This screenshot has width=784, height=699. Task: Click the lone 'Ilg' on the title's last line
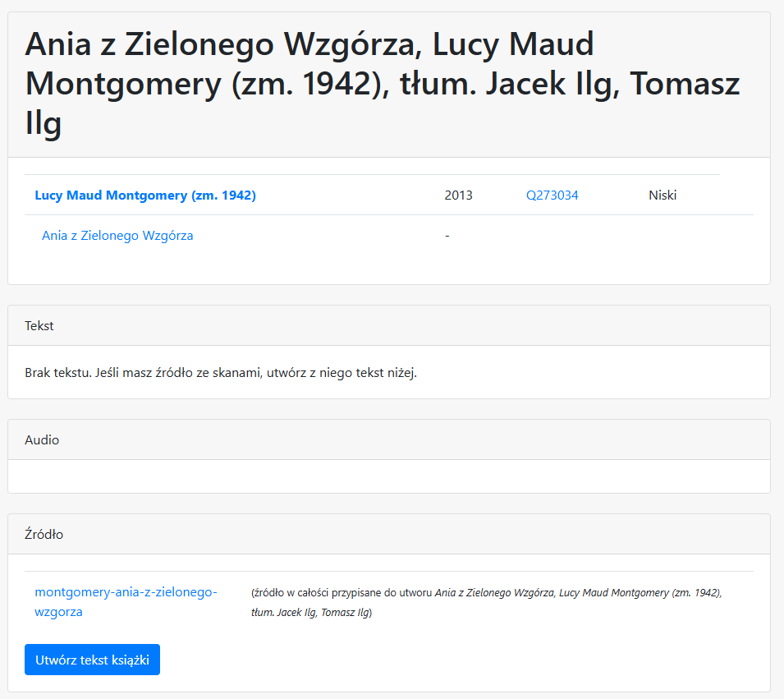coord(43,123)
